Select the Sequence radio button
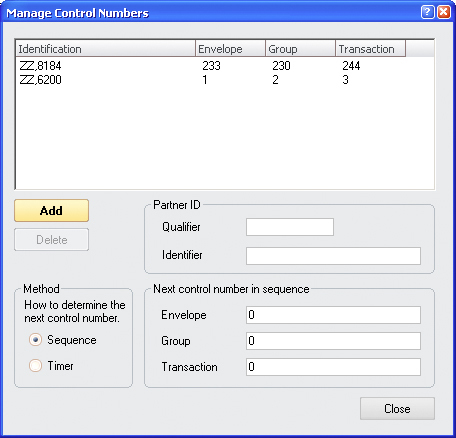This screenshot has height=438, width=456. tap(35, 340)
